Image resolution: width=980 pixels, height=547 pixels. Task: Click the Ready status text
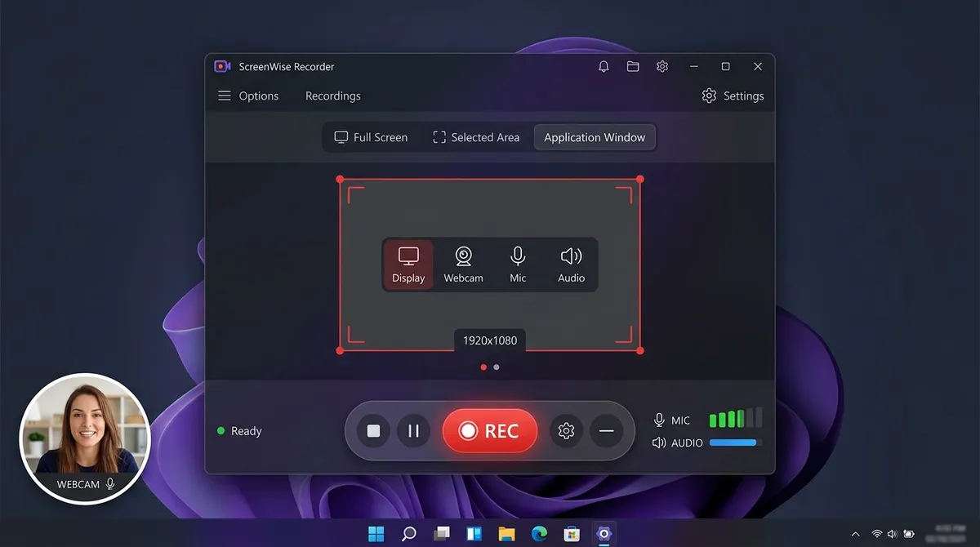[247, 431]
